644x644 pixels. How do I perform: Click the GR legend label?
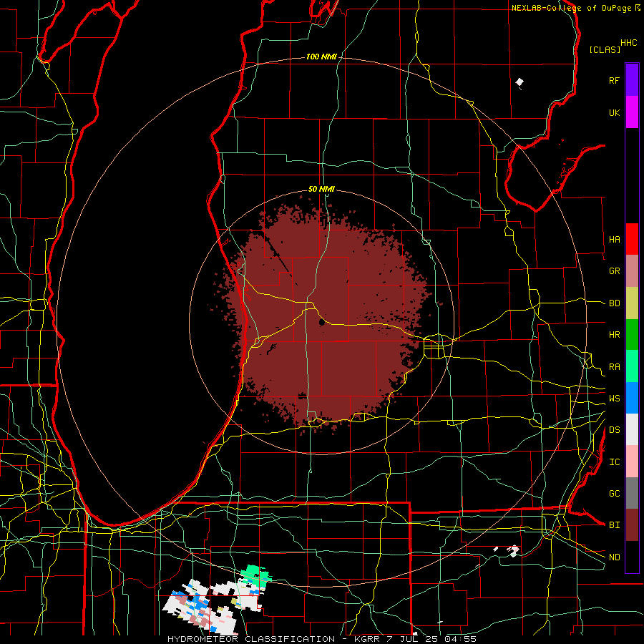[x=614, y=271]
